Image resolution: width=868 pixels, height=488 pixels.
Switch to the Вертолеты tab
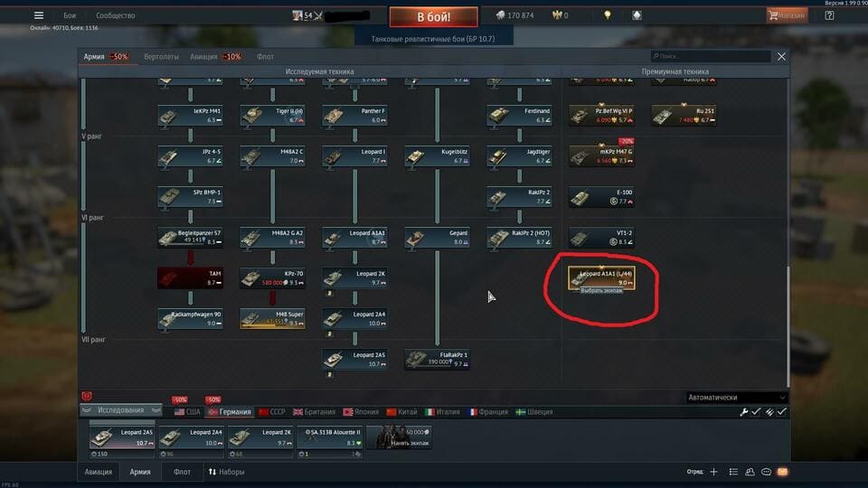161,56
